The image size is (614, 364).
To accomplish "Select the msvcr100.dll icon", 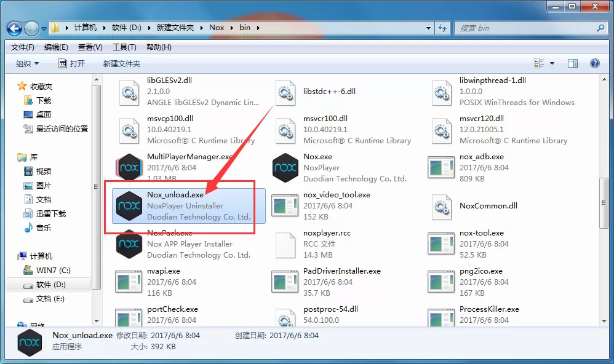I will click(x=285, y=130).
